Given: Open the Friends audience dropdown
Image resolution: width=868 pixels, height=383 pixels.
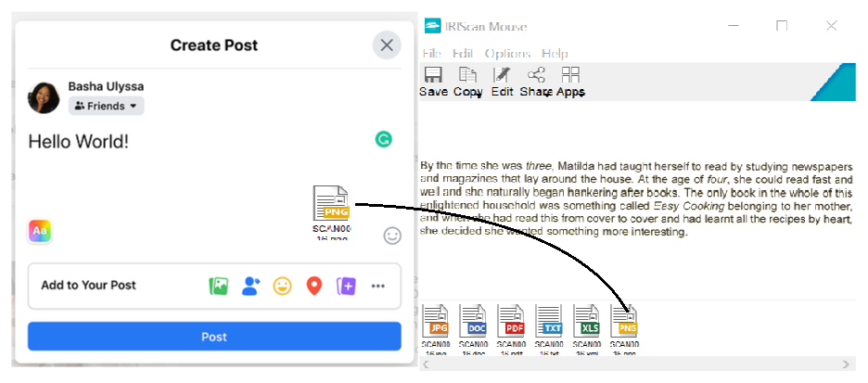Looking at the screenshot, I should (x=107, y=106).
